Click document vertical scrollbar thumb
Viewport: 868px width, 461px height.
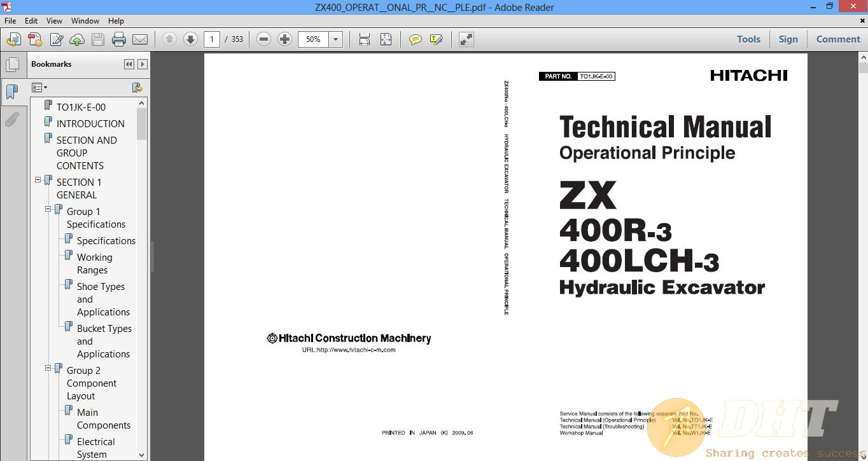863,68
